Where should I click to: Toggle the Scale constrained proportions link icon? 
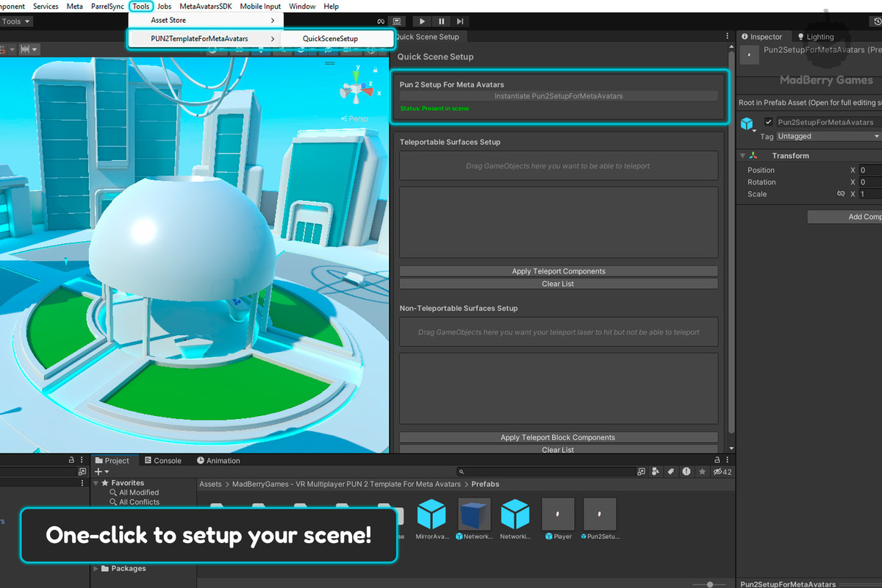point(841,194)
